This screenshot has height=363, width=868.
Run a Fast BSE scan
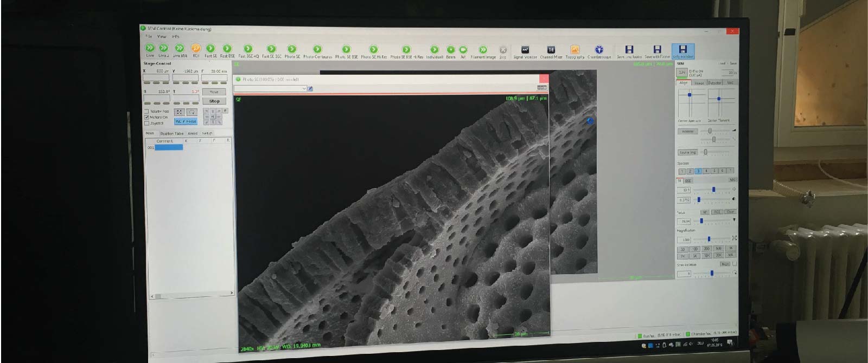(x=227, y=50)
